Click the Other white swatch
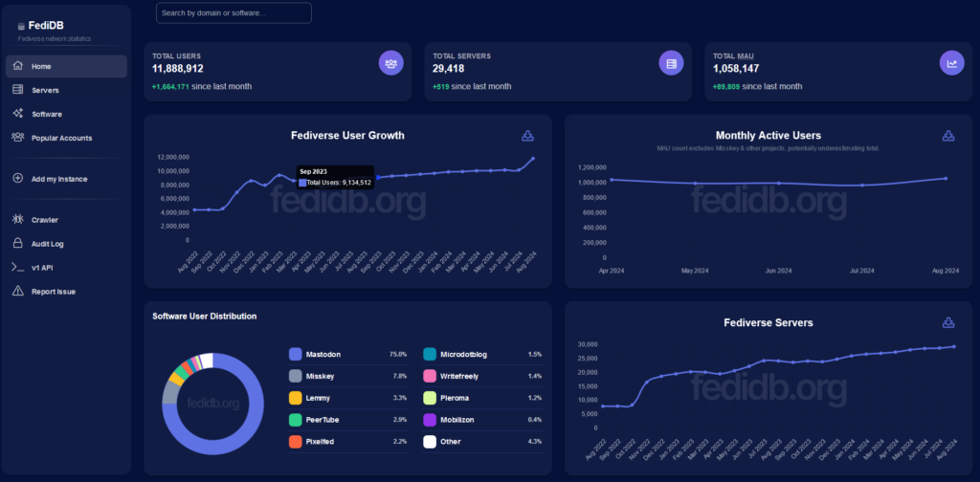The height and width of the screenshot is (482, 980). click(x=430, y=442)
